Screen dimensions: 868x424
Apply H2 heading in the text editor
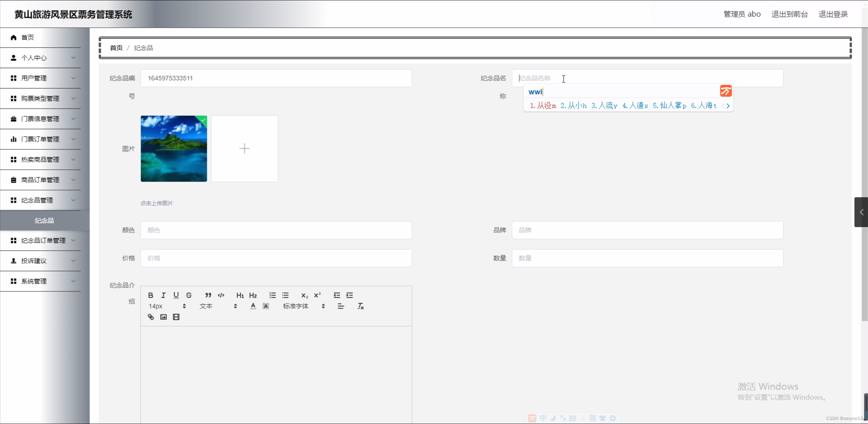click(x=253, y=295)
